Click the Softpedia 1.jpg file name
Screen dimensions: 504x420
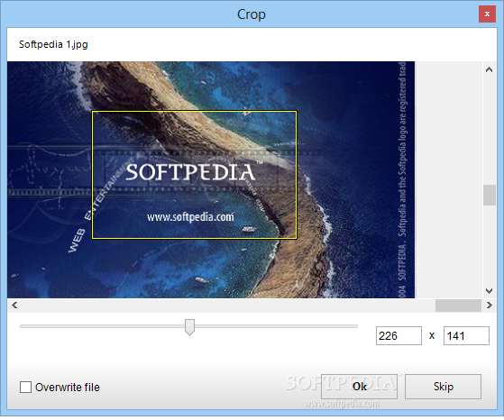pos(53,44)
